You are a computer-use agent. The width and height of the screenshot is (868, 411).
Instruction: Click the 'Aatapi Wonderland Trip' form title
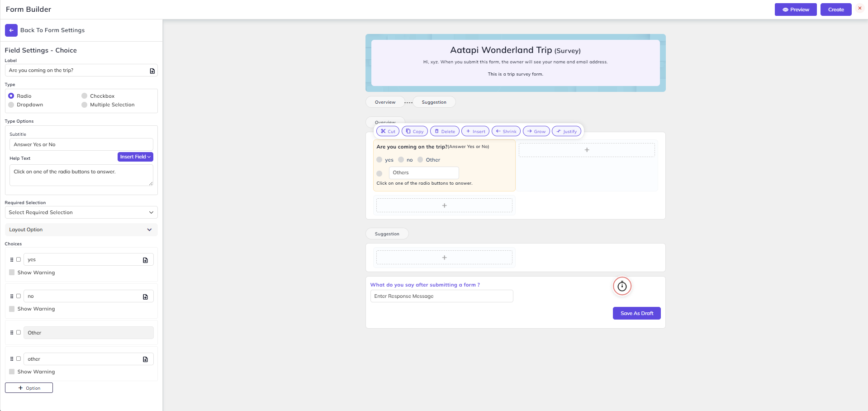501,50
